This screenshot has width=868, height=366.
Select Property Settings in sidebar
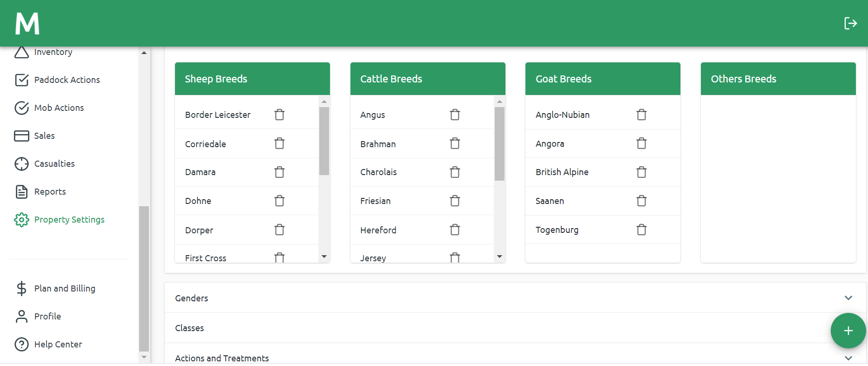coord(69,220)
